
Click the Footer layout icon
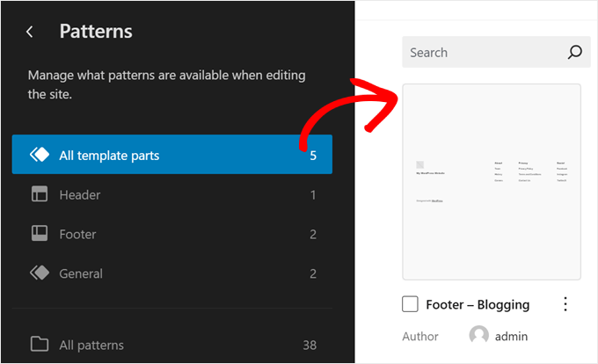[40, 234]
